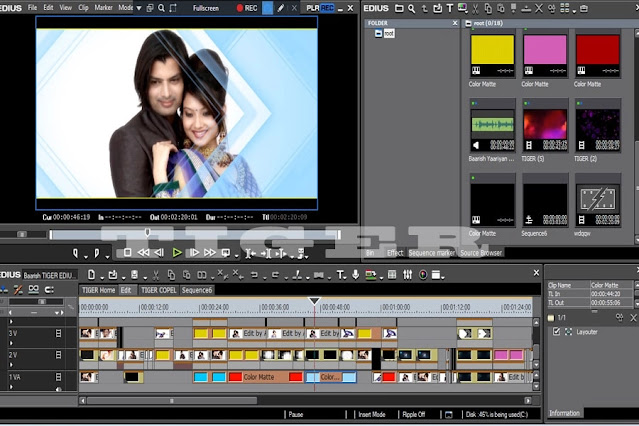Create a title with the Bin T icon
639x426 pixels.
(x=450, y=8)
